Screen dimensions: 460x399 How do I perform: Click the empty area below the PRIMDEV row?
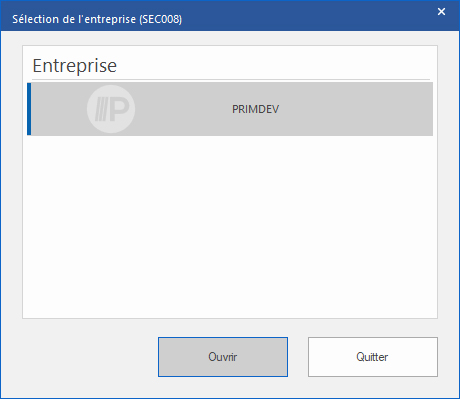[230, 227]
